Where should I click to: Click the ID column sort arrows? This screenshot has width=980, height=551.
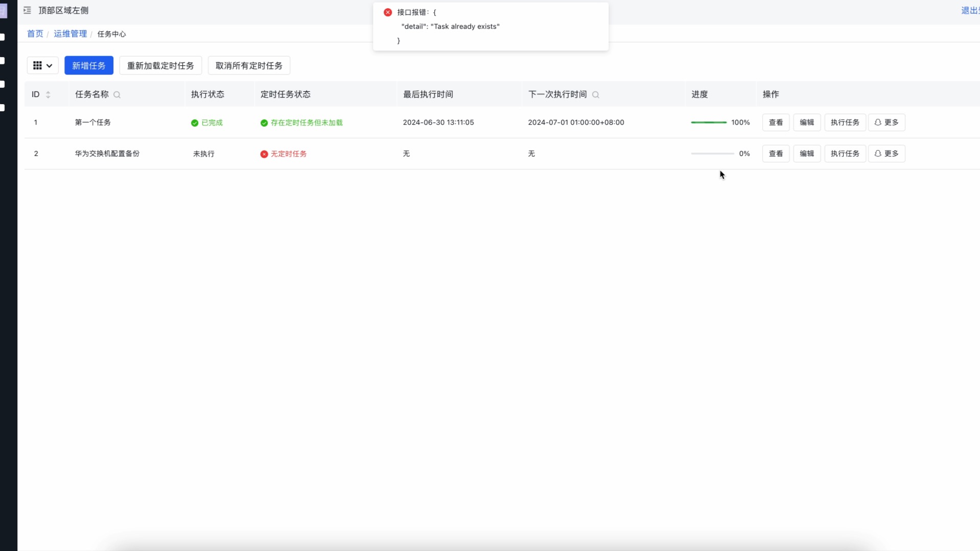(x=48, y=94)
